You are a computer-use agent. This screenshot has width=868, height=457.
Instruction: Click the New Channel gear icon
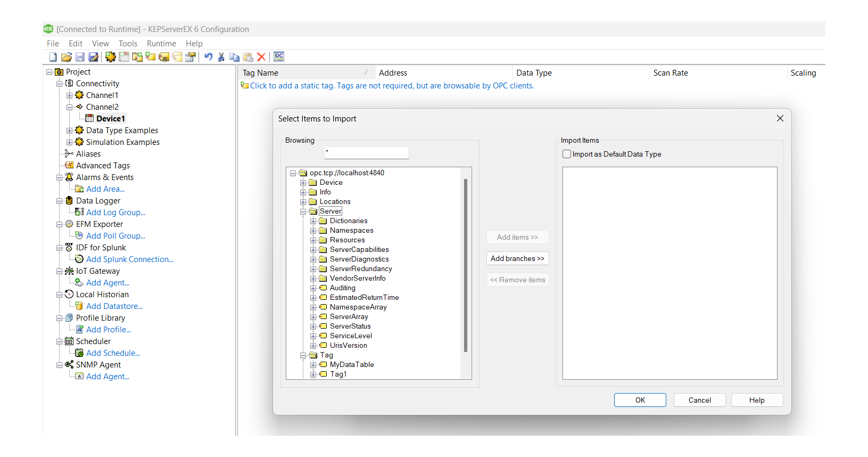coord(111,57)
